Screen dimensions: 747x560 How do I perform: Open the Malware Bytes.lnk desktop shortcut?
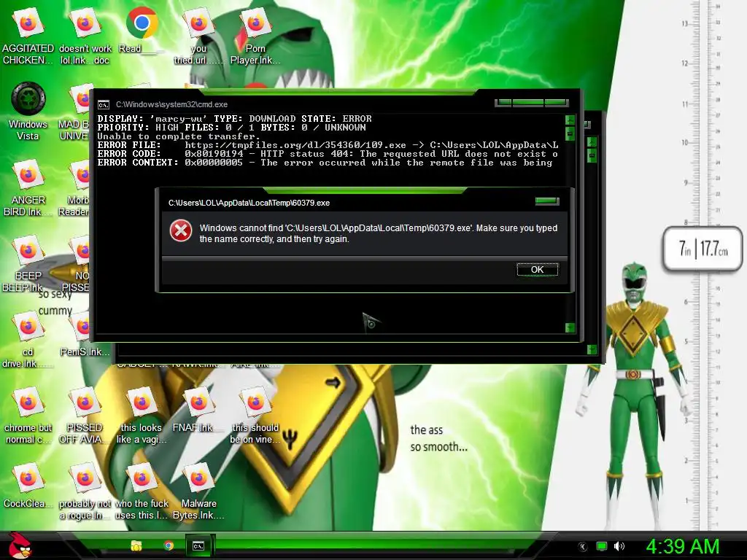(x=198, y=491)
